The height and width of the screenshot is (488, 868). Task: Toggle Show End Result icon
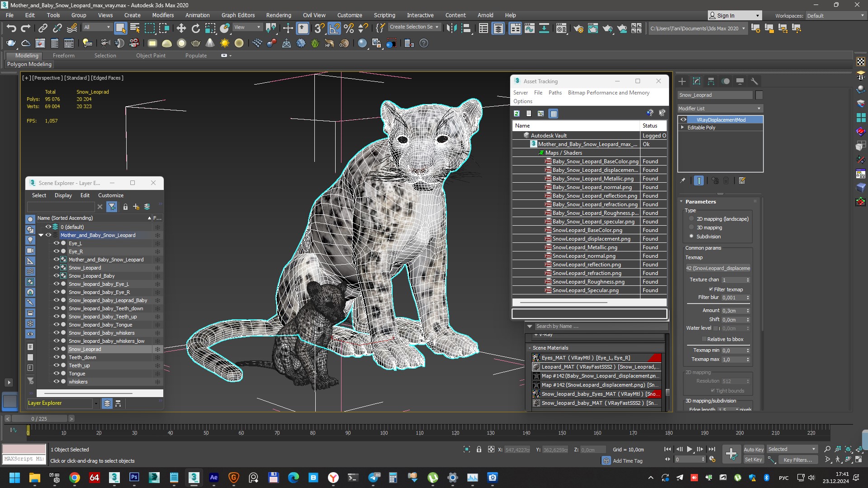tap(698, 180)
